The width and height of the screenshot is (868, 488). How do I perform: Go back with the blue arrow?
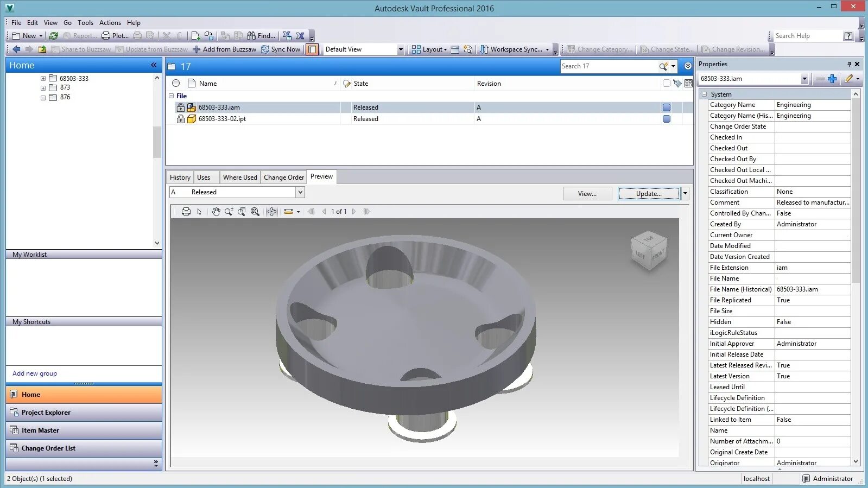[x=16, y=49]
